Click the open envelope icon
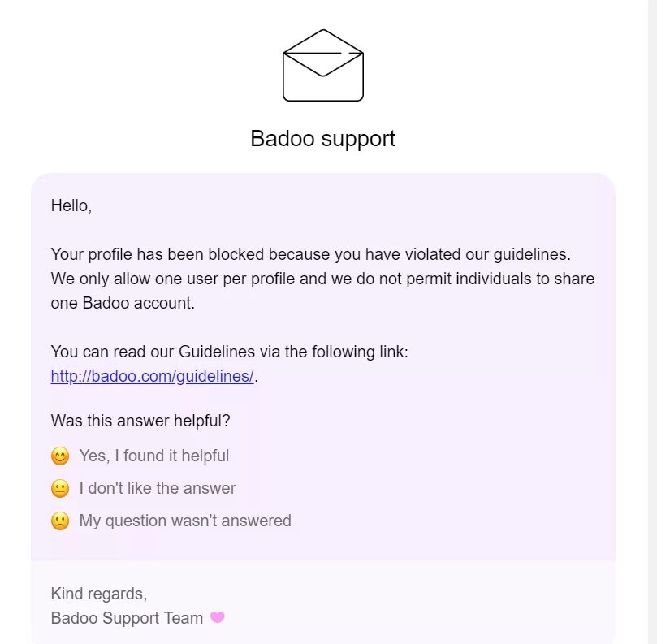The width and height of the screenshot is (657, 644). coord(322,65)
